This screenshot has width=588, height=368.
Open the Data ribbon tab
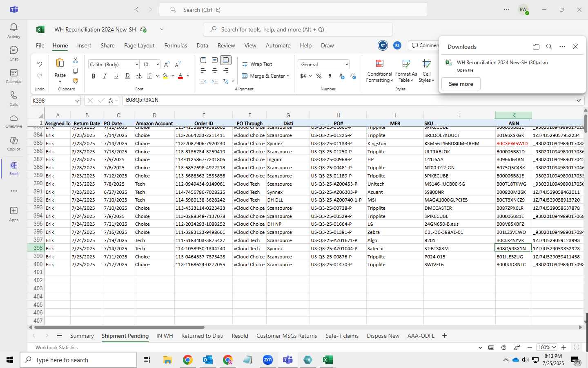(x=202, y=45)
